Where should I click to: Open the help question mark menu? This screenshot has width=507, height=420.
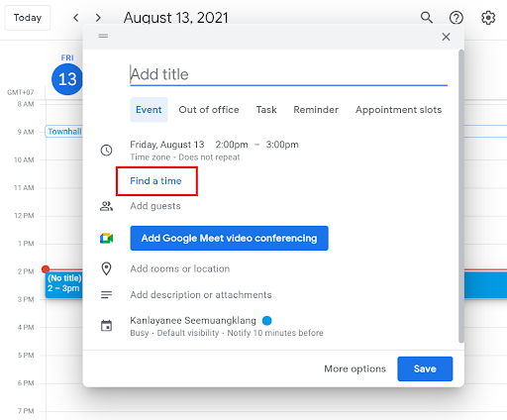[x=456, y=18]
